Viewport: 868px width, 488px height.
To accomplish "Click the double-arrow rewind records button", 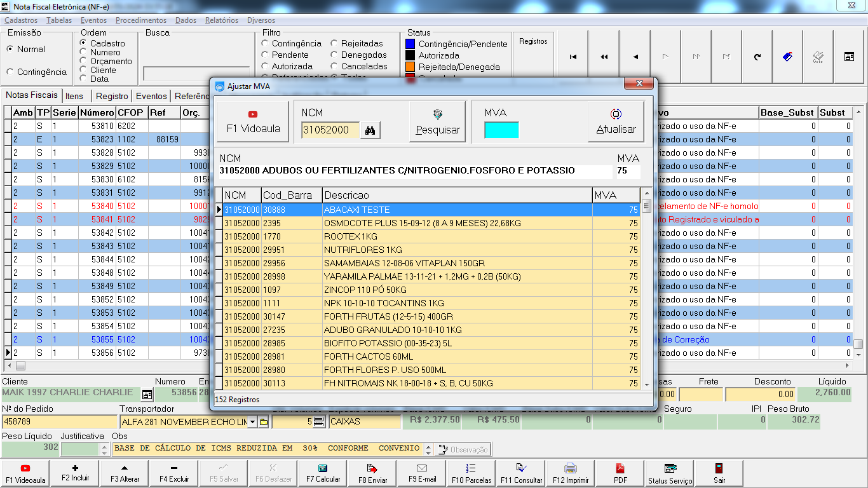I will coord(604,57).
